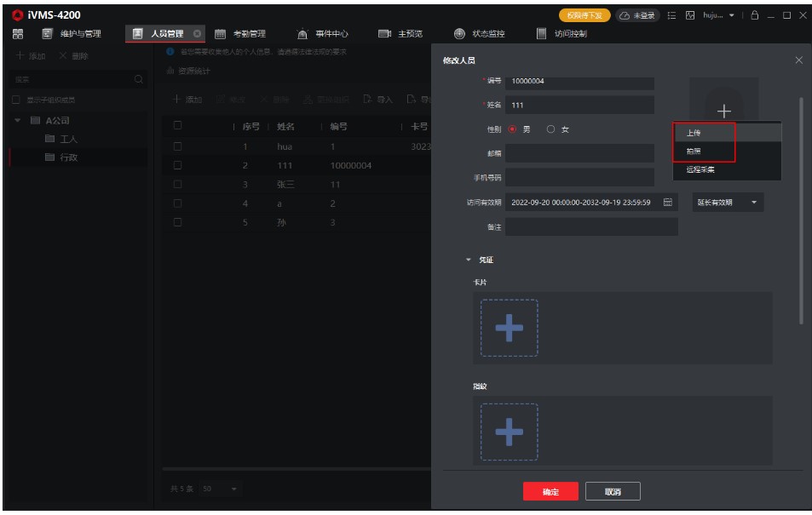Toggle the select-all checkbox in table header
The height and width of the screenshot is (515, 812).
click(177, 125)
